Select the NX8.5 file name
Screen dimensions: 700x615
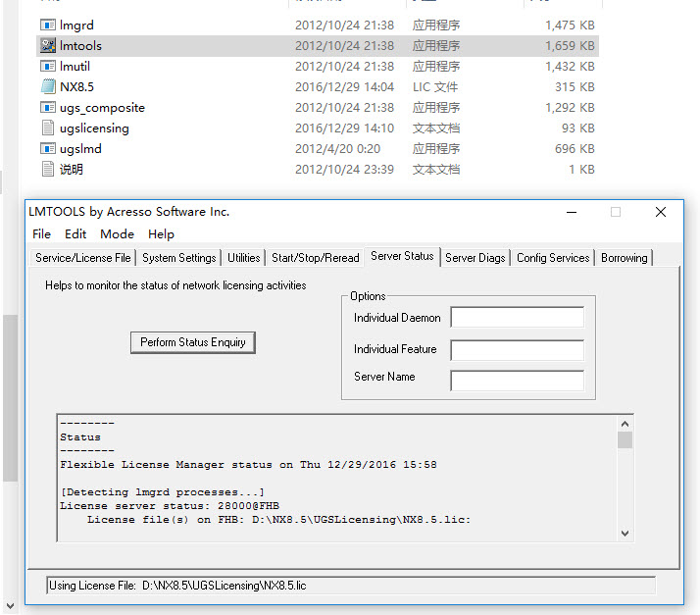tap(76, 86)
